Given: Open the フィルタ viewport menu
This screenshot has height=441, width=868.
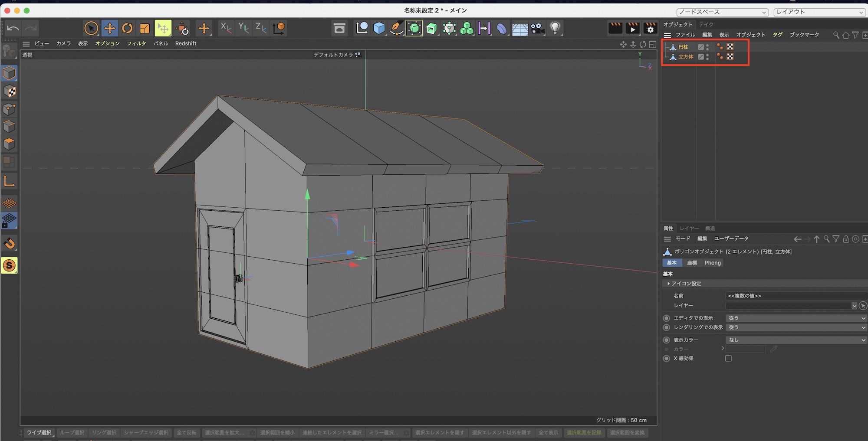Looking at the screenshot, I should coord(136,43).
